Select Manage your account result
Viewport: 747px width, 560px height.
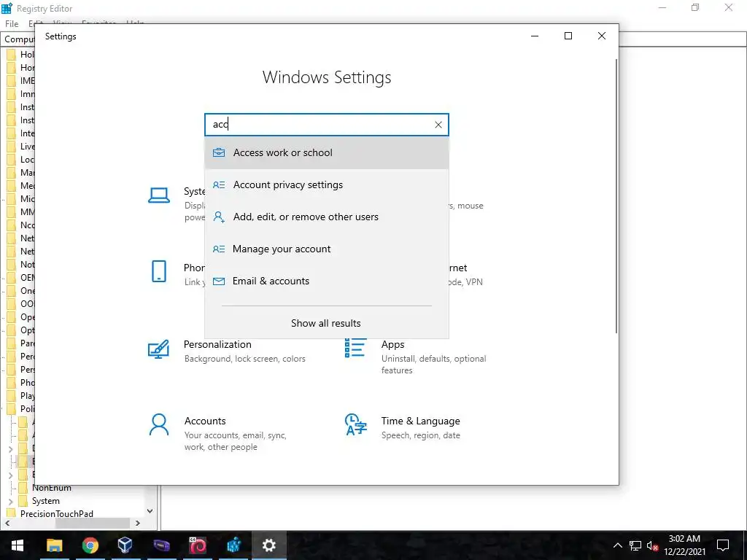tap(327, 249)
